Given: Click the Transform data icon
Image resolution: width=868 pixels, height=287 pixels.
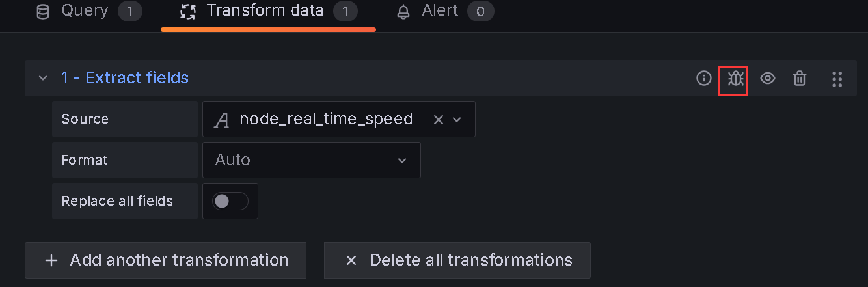Looking at the screenshot, I should [189, 11].
